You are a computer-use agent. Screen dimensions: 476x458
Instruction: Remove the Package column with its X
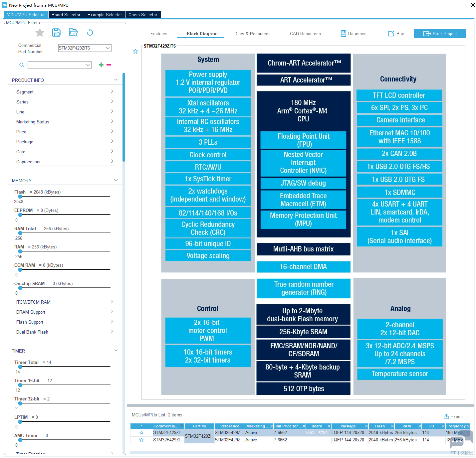366,426
